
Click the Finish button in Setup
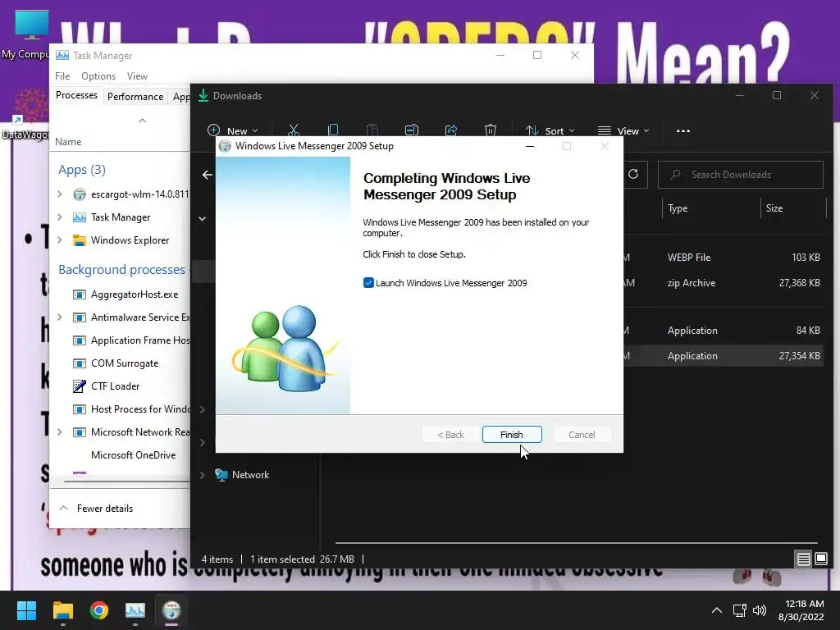click(x=512, y=435)
